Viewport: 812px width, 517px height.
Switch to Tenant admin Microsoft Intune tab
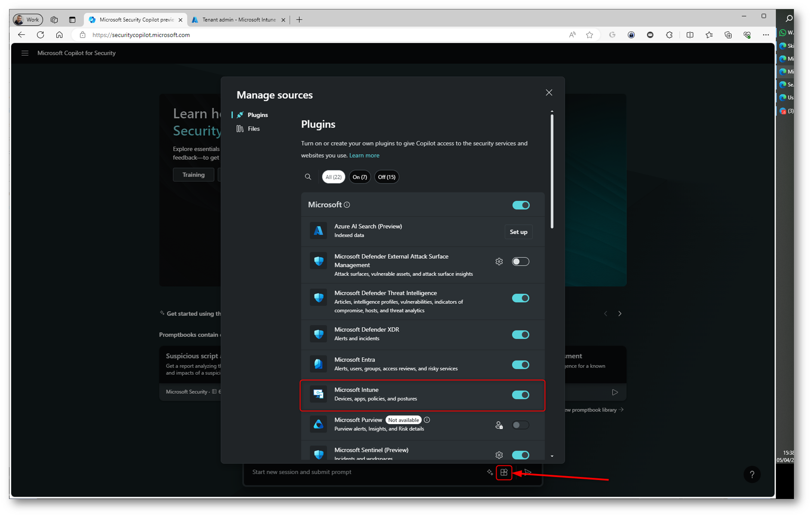[239, 20]
